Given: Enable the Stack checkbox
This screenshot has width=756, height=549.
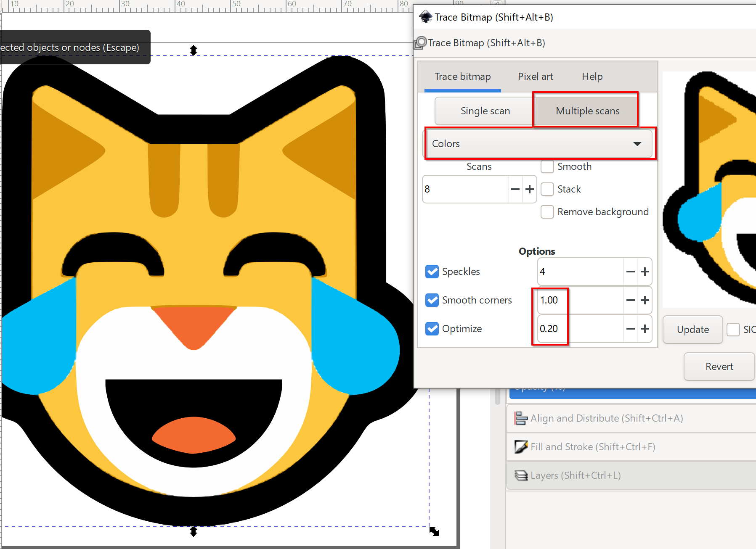Looking at the screenshot, I should tap(547, 189).
